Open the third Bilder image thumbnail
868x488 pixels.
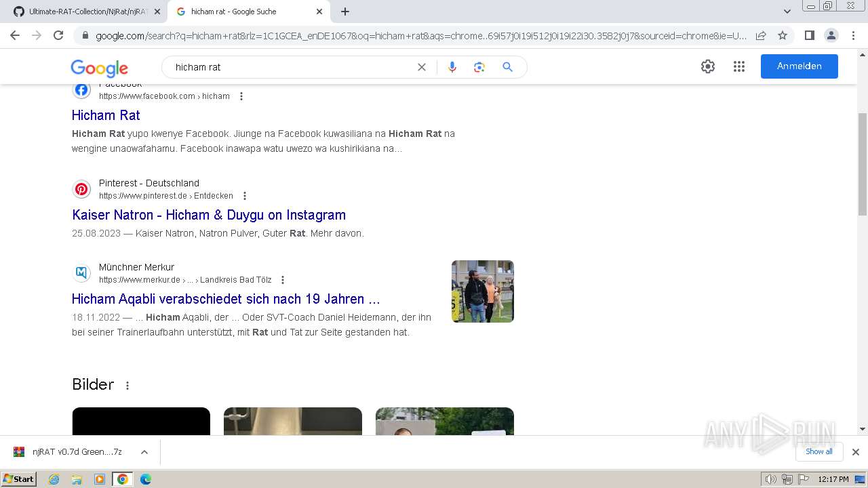click(445, 421)
